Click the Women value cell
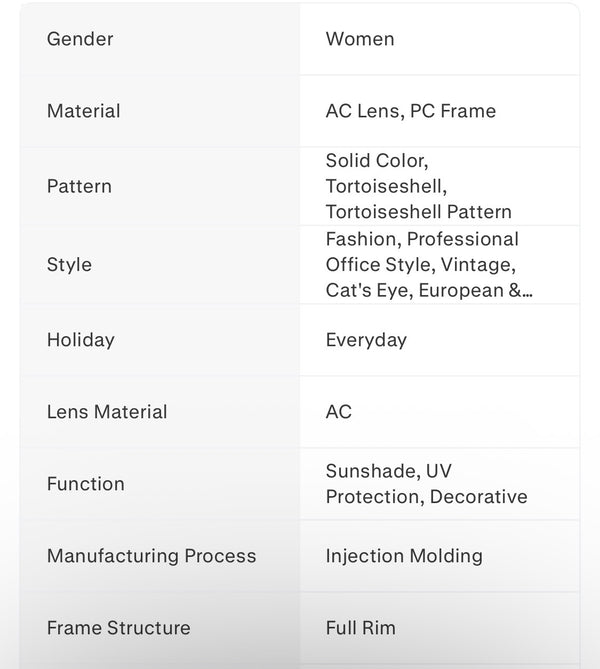Screen dimensions: 600x669 (440, 39)
